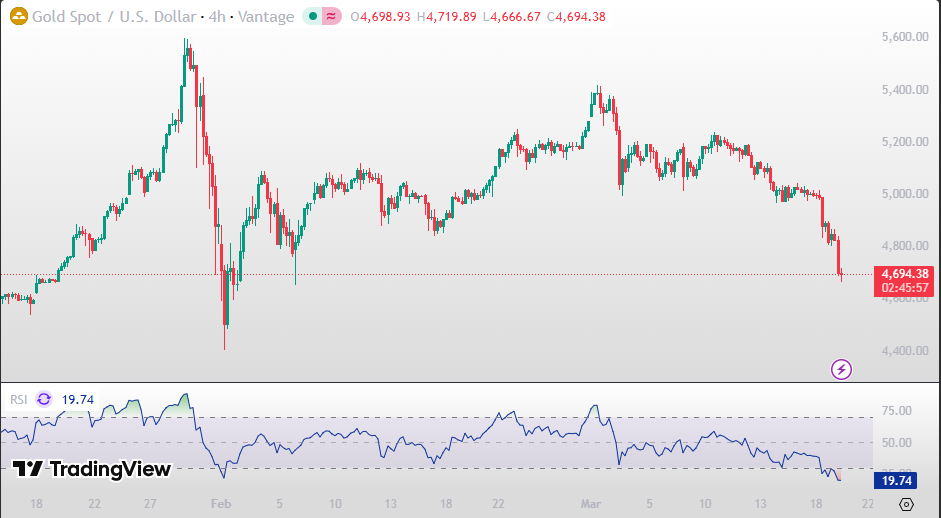Click the Mar marker on time axis
The height and width of the screenshot is (518, 941).
[591, 504]
